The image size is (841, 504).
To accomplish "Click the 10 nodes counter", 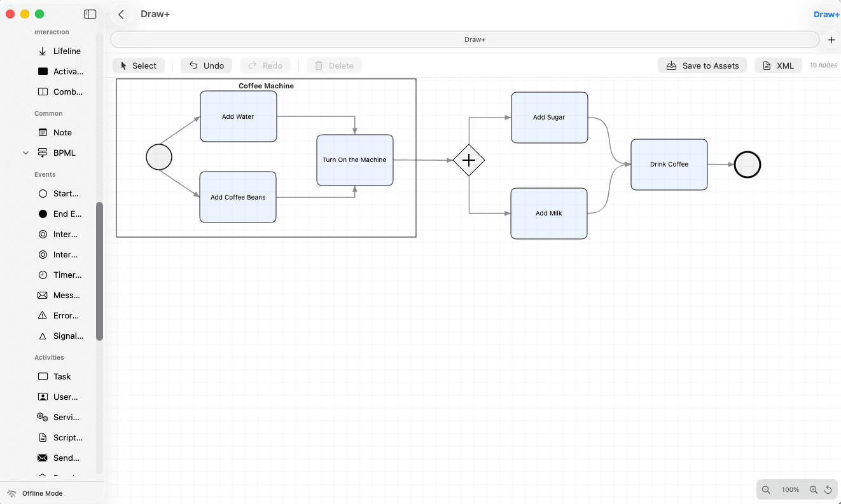I will point(823,65).
